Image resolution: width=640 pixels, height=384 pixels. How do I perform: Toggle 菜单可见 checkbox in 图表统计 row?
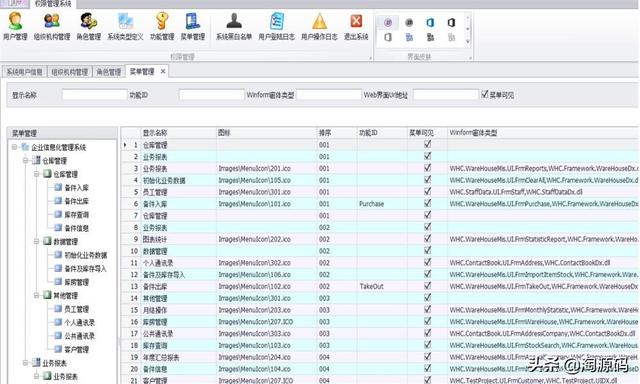(427, 238)
